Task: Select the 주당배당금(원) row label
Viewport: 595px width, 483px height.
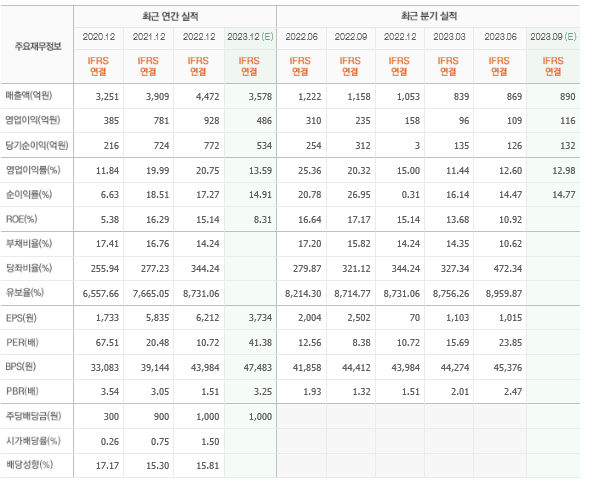Action: click(33, 416)
